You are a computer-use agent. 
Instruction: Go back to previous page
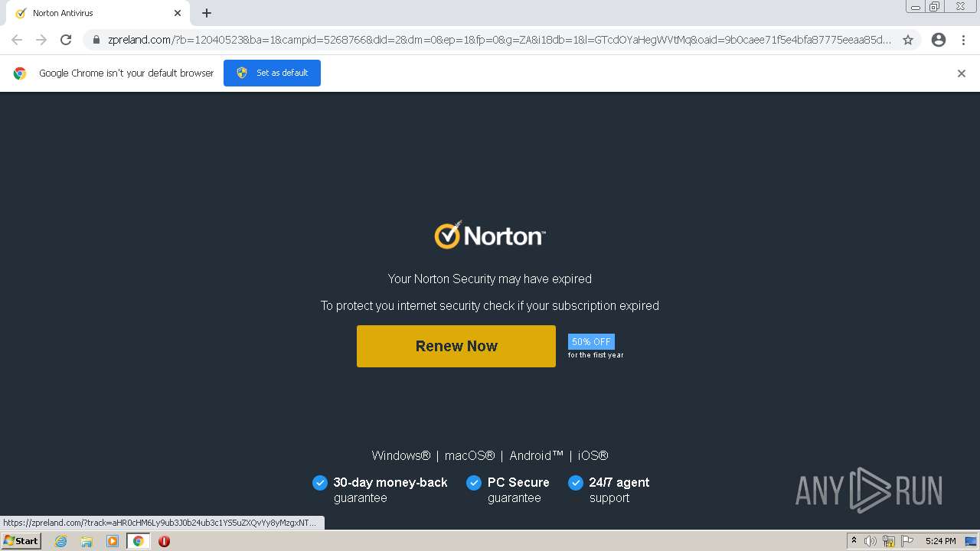17,40
